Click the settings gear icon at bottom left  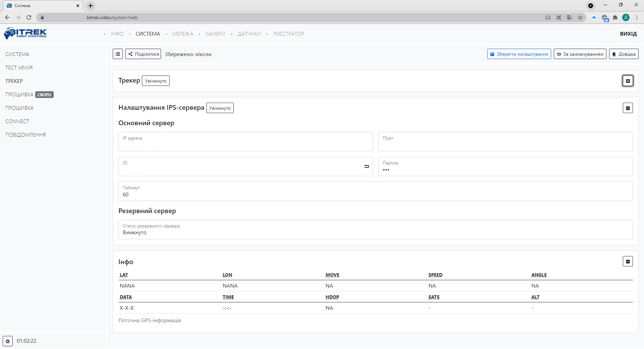(x=8, y=341)
